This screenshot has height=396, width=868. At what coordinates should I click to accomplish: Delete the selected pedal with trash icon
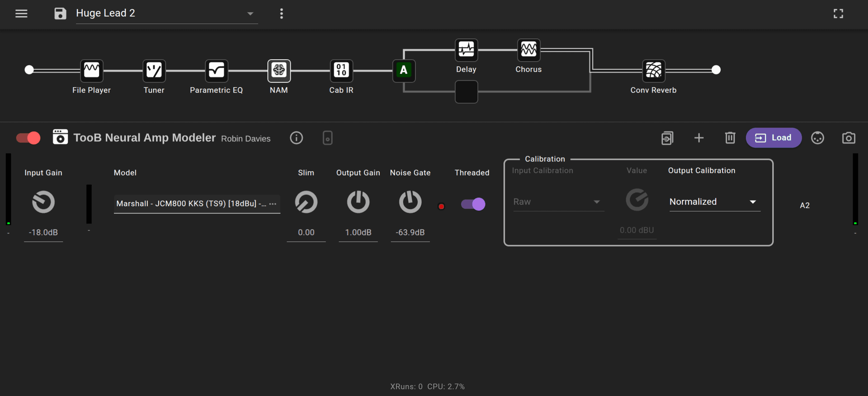click(730, 138)
